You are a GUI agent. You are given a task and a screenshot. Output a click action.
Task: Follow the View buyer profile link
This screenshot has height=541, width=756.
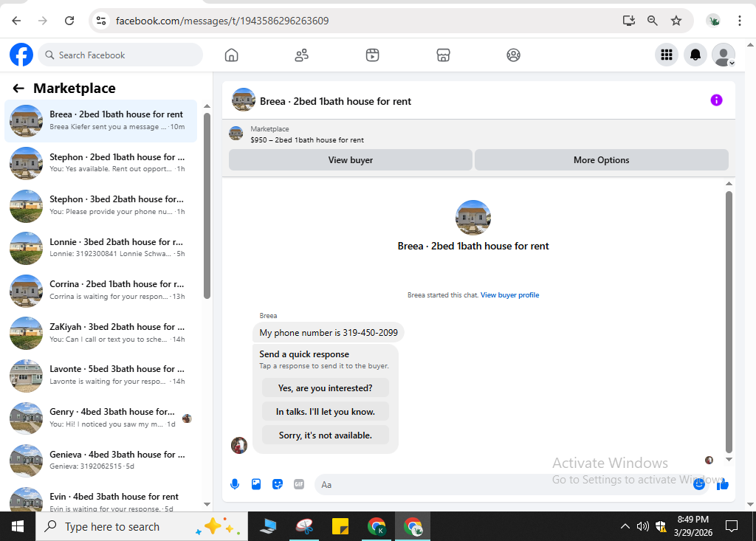pos(509,295)
